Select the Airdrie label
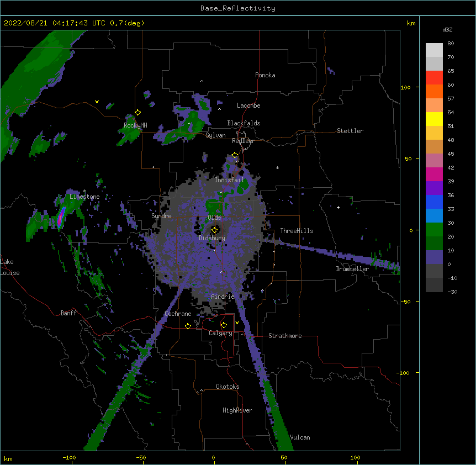 coord(223,297)
